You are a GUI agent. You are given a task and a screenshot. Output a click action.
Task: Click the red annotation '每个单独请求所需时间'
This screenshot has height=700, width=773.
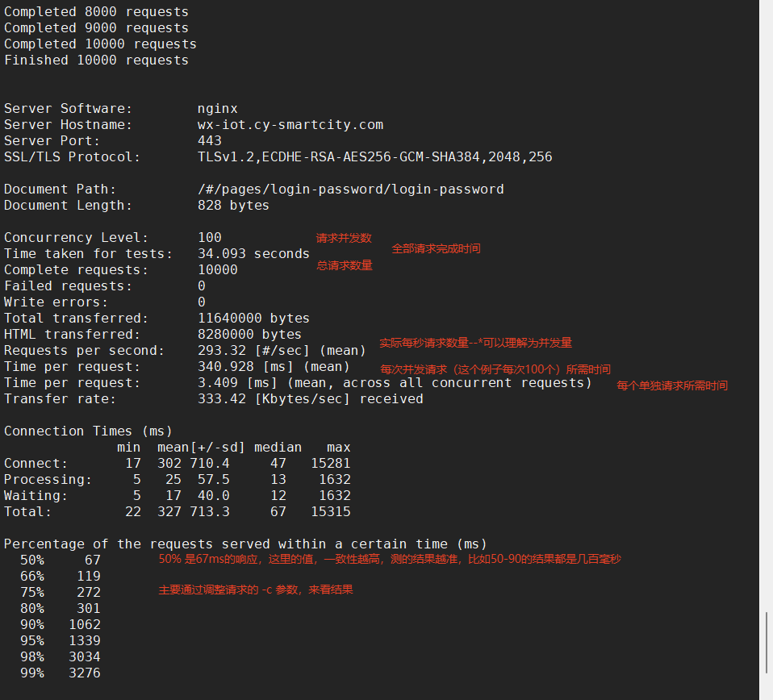coord(672,385)
